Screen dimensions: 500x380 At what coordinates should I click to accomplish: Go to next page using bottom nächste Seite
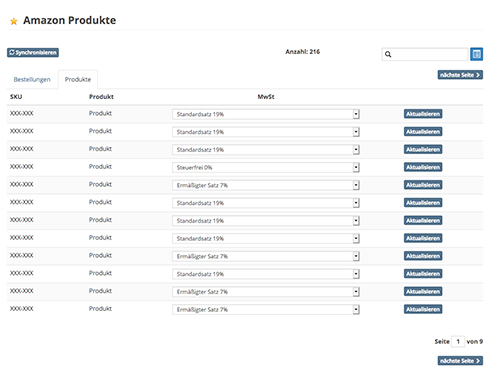(460, 361)
